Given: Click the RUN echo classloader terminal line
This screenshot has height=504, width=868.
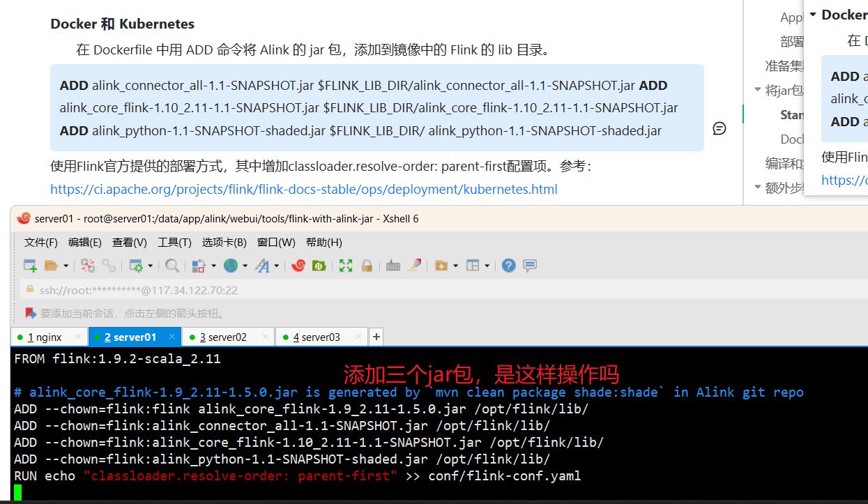Looking at the screenshot, I should point(297,476).
